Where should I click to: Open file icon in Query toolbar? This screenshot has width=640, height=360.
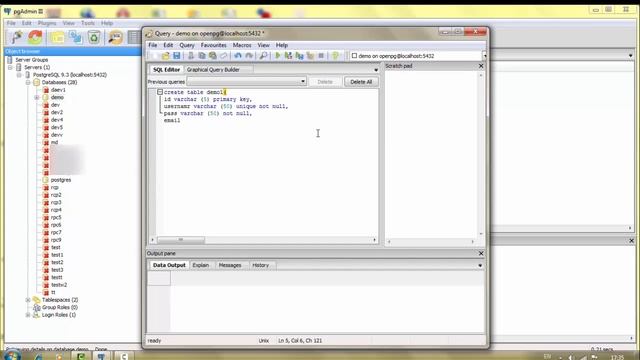pos(165,56)
